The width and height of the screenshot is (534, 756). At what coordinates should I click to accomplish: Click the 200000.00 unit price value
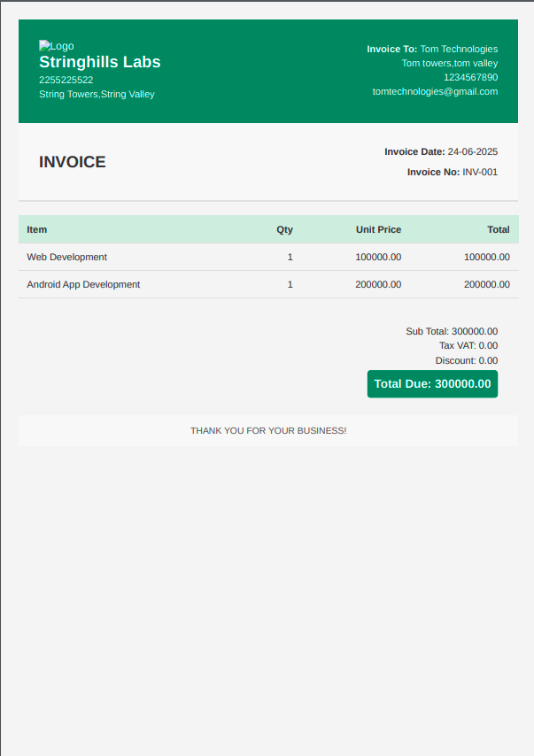[378, 284]
